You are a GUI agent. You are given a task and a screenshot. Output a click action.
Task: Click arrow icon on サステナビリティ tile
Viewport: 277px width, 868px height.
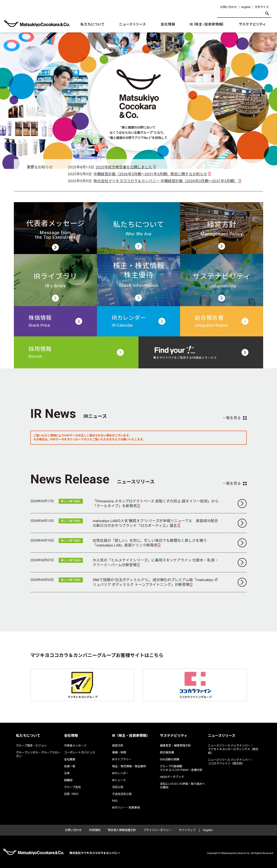tap(221, 298)
